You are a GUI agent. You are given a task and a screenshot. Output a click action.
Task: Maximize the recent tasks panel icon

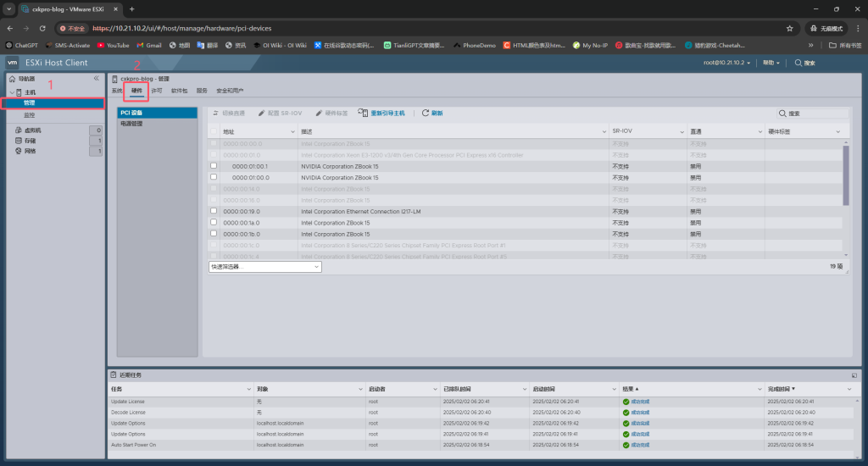tap(854, 375)
